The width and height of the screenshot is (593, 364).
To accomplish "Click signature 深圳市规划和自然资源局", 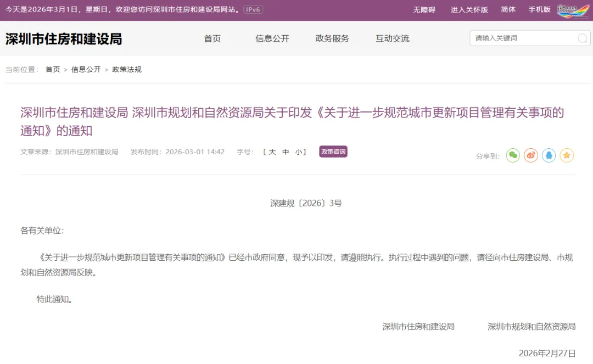I will [x=532, y=327].
